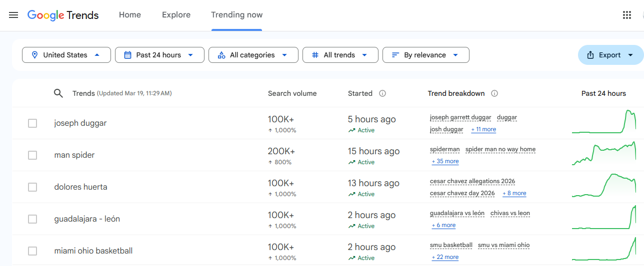Click the guadalajara - león sparkline chart
Viewport: 644px width, 266px height.
pyautogui.click(x=604, y=218)
